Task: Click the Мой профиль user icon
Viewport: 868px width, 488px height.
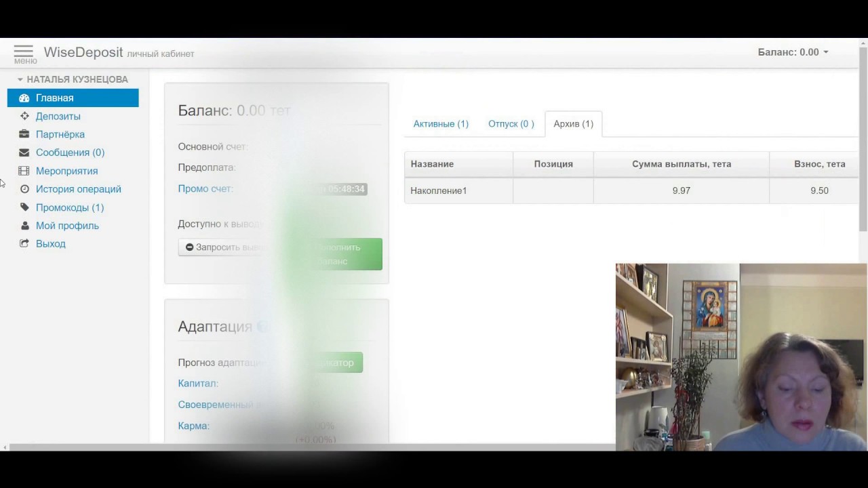Action: (24, 226)
